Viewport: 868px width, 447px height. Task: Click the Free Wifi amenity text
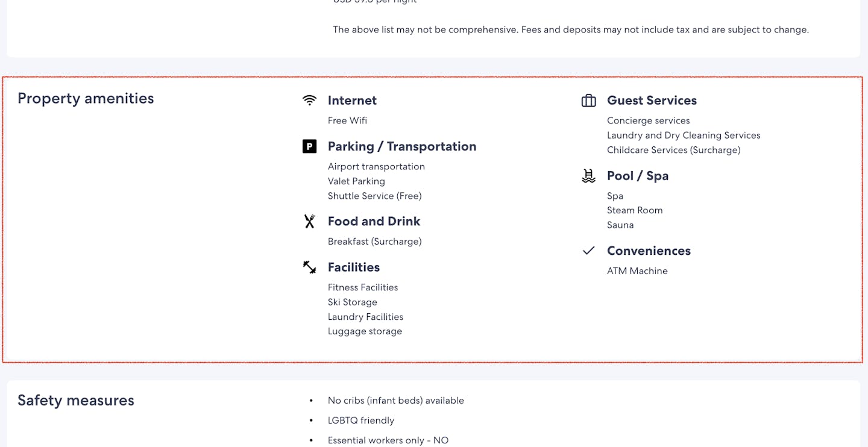click(347, 120)
